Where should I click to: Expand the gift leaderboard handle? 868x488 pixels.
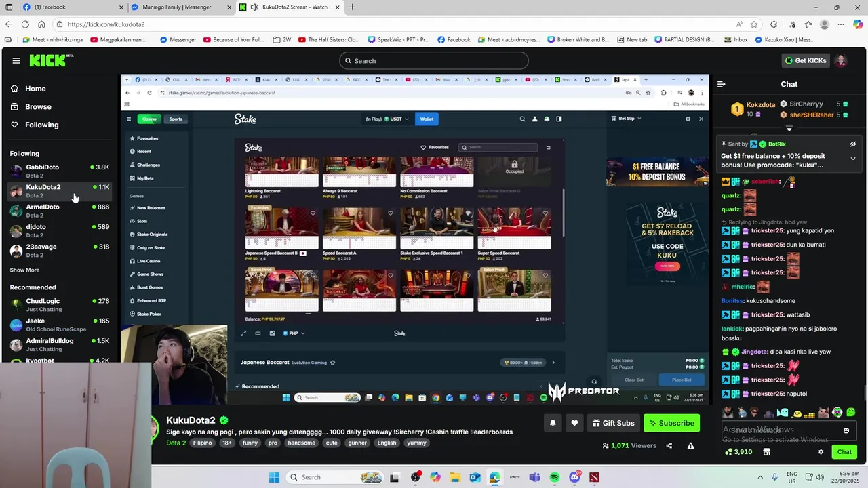(x=789, y=128)
